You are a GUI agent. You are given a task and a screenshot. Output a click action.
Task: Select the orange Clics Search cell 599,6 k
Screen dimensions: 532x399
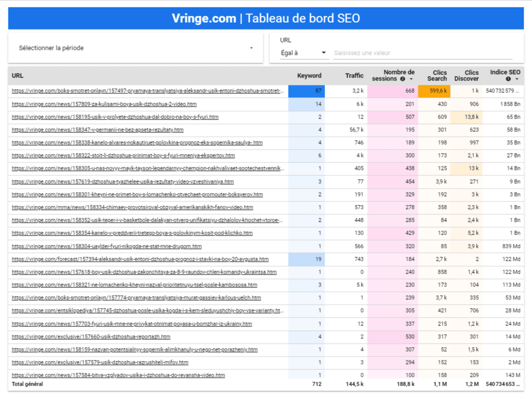pyautogui.click(x=434, y=91)
